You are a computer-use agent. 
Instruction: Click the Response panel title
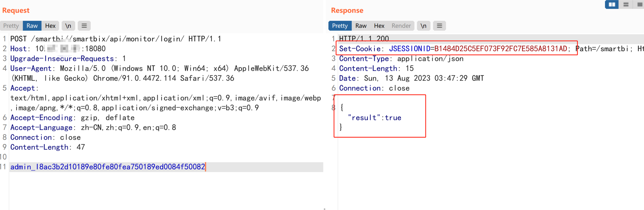pyautogui.click(x=347, y=10)
